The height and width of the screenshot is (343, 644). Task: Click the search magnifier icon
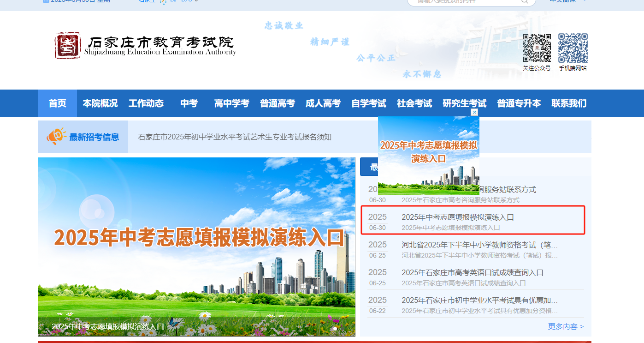point(525,1)
